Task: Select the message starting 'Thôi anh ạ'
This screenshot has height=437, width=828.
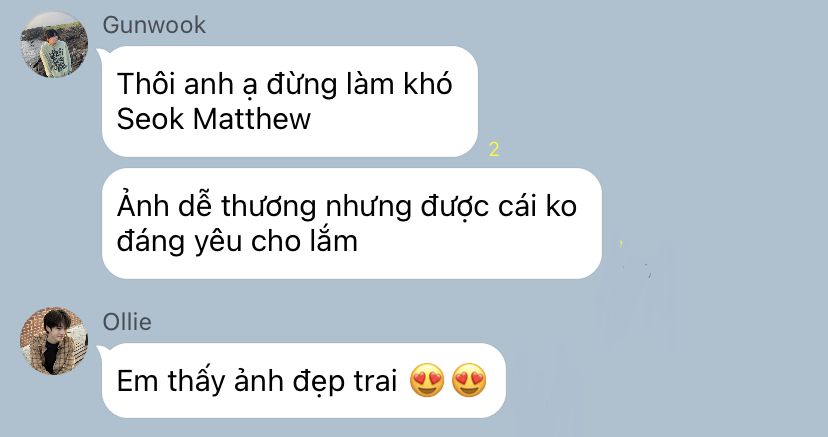Action: 290,101
